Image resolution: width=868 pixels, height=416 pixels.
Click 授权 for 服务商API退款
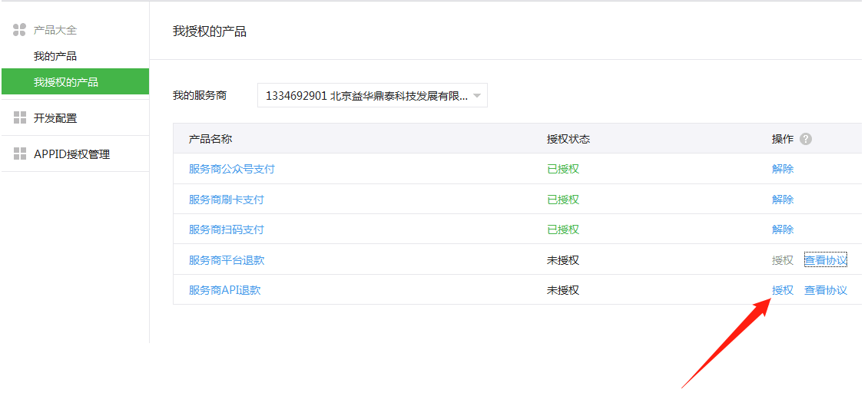pos(782,290)
